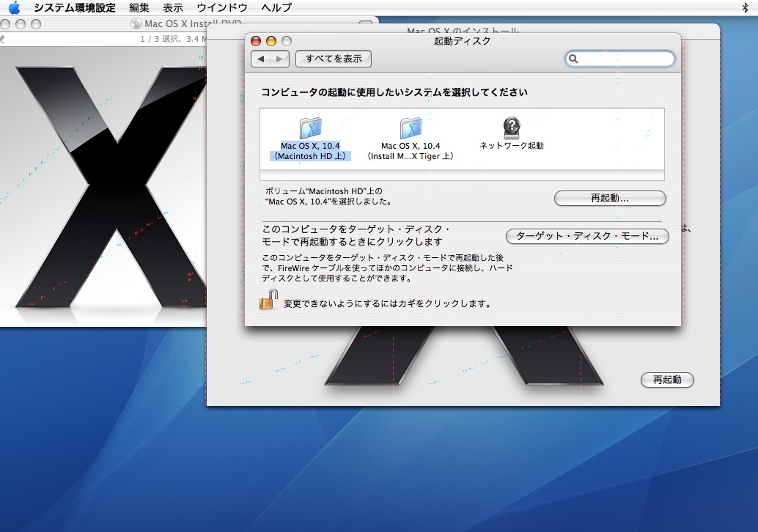Screen dimensions: 758x532
Task: Click the Bluetooth status icon in menu bar
Action: pos(745,8)
